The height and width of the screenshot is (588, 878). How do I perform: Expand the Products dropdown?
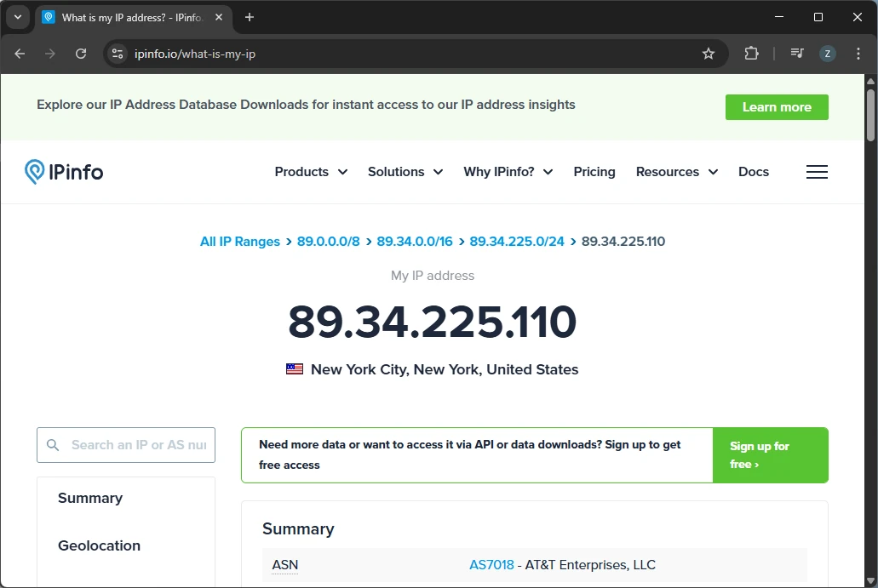coord(311,172)
